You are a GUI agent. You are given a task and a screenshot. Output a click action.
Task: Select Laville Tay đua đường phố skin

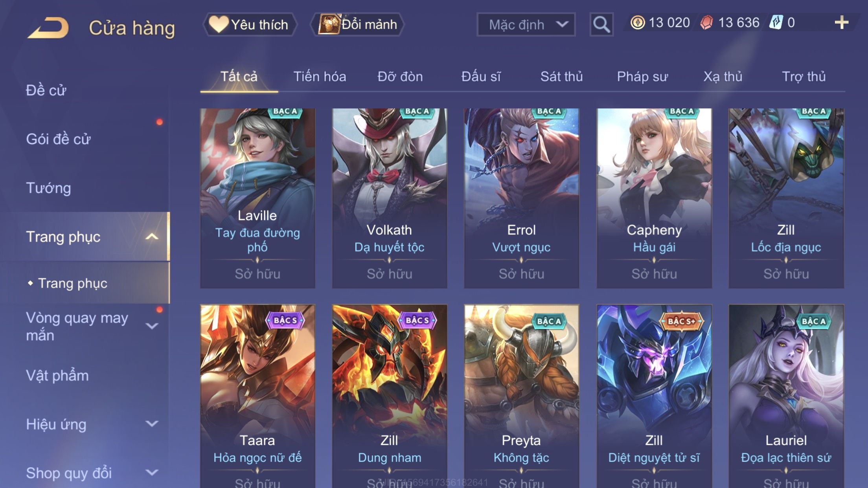pos(257,198)
